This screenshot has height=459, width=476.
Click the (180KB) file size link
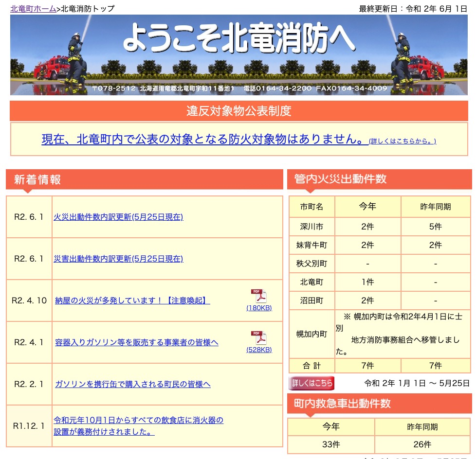[259, 308]
